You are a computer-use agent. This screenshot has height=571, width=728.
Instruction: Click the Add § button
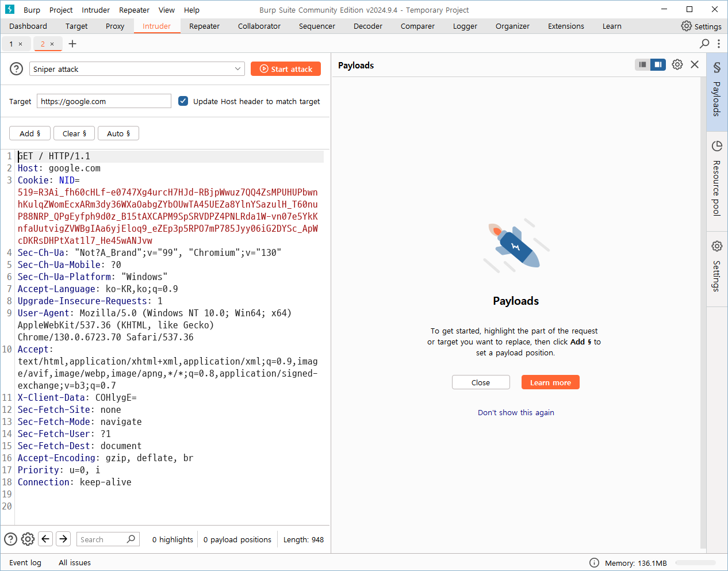tap(30, 133)
